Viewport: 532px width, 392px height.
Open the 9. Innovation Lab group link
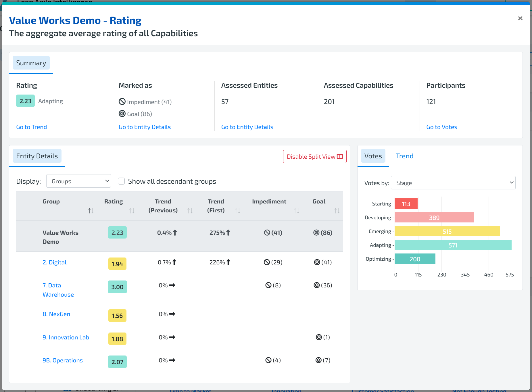[66, 337]
